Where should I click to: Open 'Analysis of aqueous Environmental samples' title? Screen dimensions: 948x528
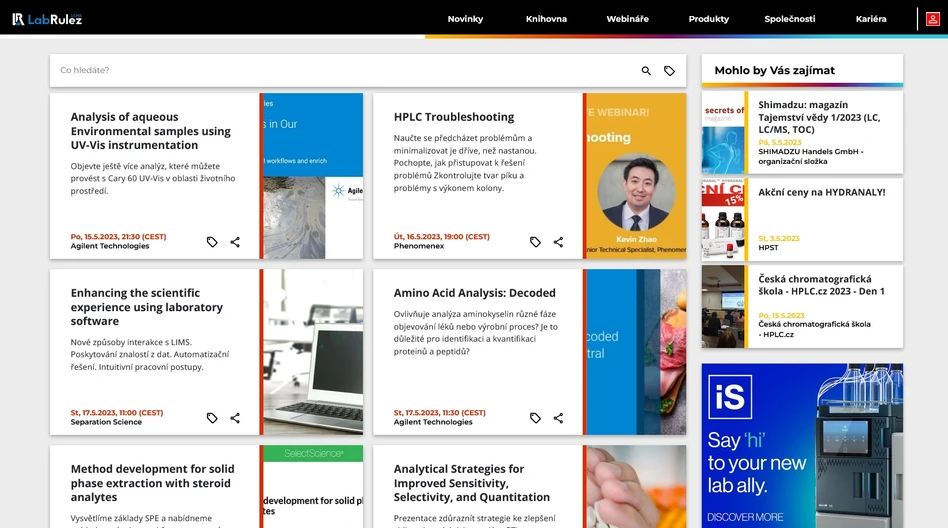click(x=151, y=131)
